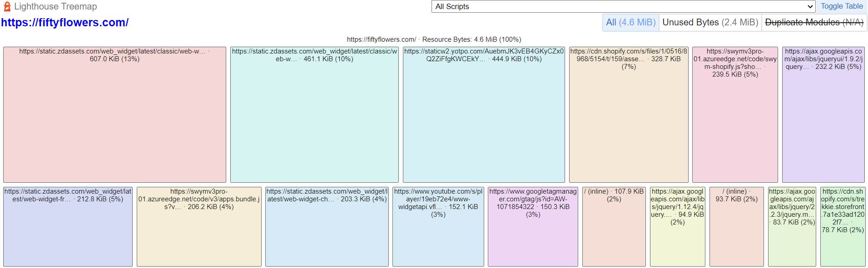This screenshot has width=868, height=268.
Task: Select the jquery 1.12.4 94.9 KiB tile
Action: point(678,227)
